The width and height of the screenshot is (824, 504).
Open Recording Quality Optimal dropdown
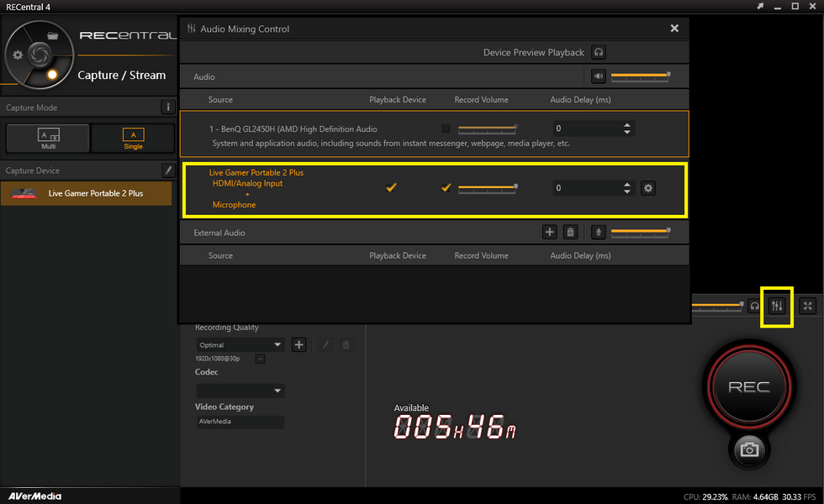240,344
